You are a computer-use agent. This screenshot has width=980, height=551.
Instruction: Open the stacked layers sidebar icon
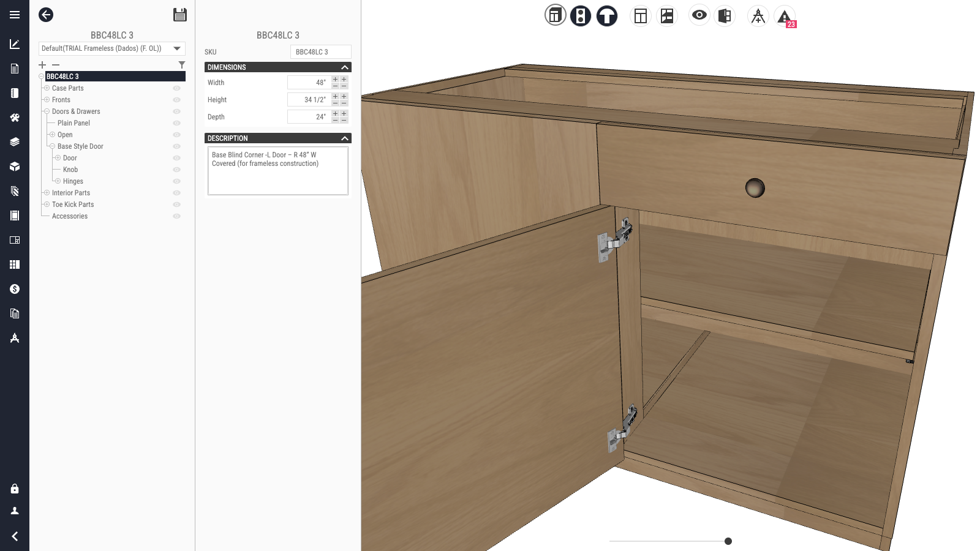pos(15,142)
